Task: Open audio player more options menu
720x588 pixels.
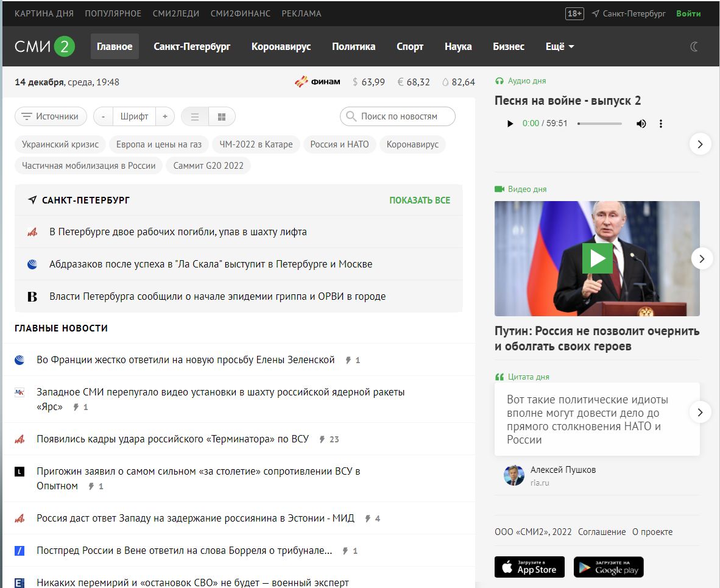Action: click(661, 124)
